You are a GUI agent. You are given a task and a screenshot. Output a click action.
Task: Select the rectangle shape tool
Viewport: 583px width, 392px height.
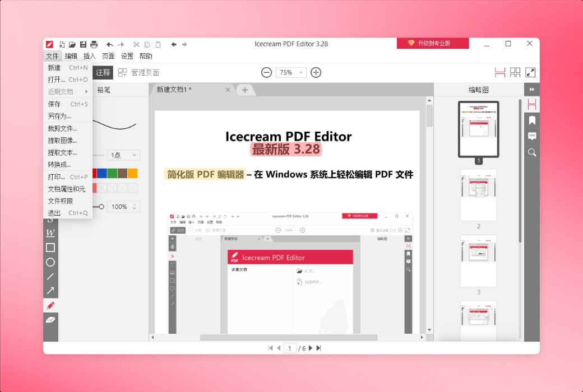click(x=50, y=248)
